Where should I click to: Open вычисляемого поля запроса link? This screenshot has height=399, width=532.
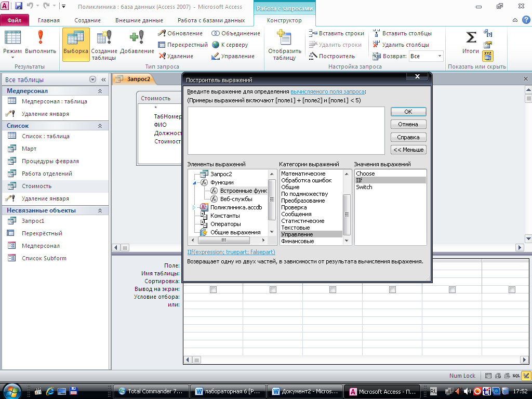327,91
